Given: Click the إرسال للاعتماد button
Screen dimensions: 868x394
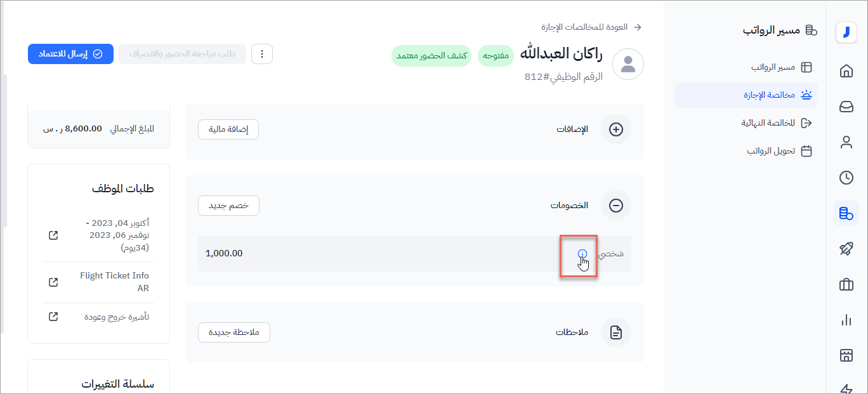Looking at the screenshot, I should (x=70, y=54).
